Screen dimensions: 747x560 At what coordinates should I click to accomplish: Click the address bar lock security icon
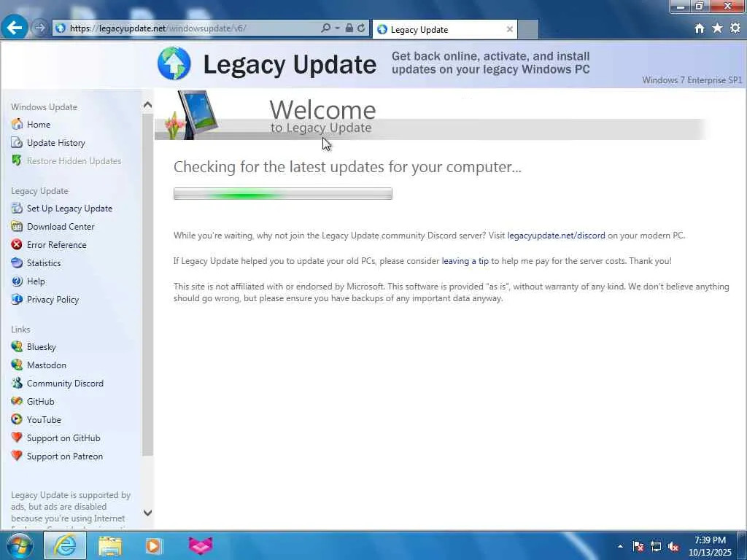[349, 28]
